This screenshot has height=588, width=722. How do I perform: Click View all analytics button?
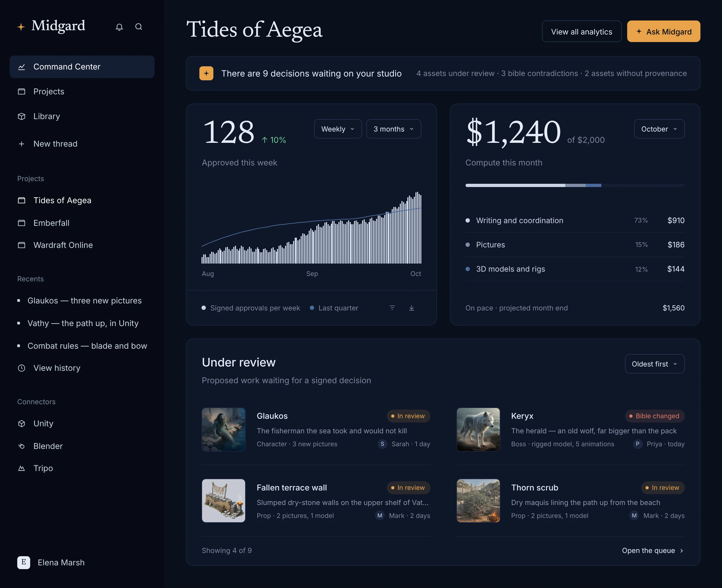point(581,32)
